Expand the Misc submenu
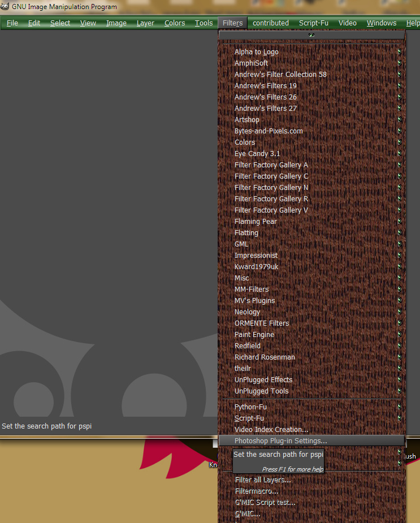Screen dimensions: 420x523 pos(311,278)
